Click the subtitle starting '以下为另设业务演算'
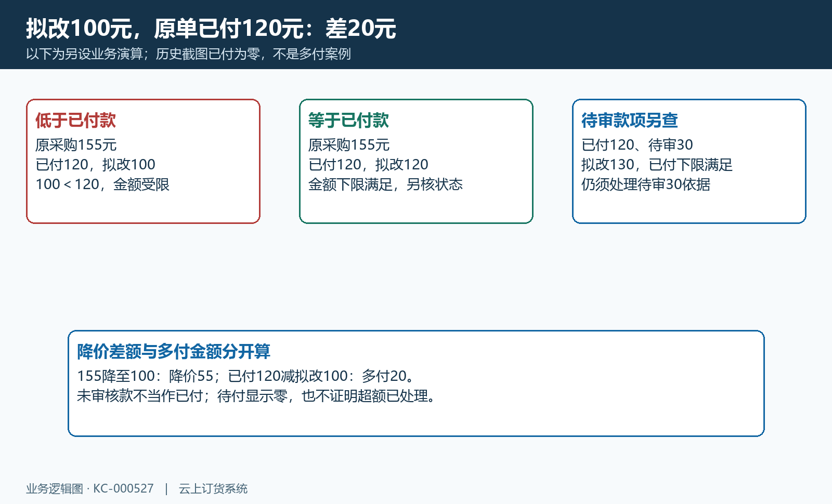The width and height of the screenshot is (832, 504). [189, 54]
